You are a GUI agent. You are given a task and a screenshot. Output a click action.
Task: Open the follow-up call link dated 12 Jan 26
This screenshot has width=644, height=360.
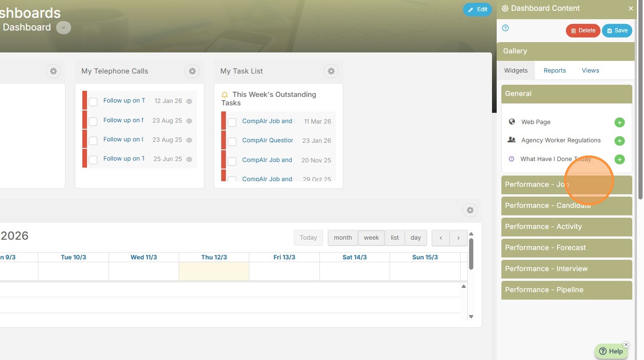point(124,101)
